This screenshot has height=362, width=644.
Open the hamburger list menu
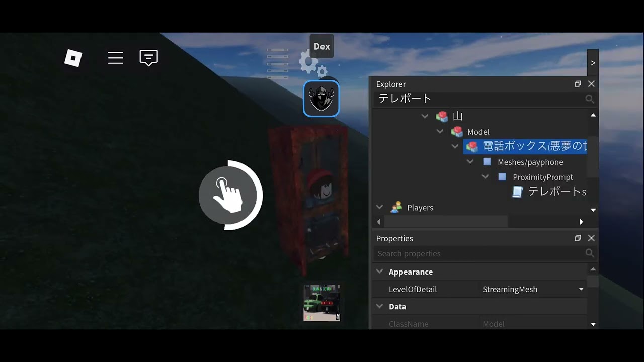(x=115, y=58)
